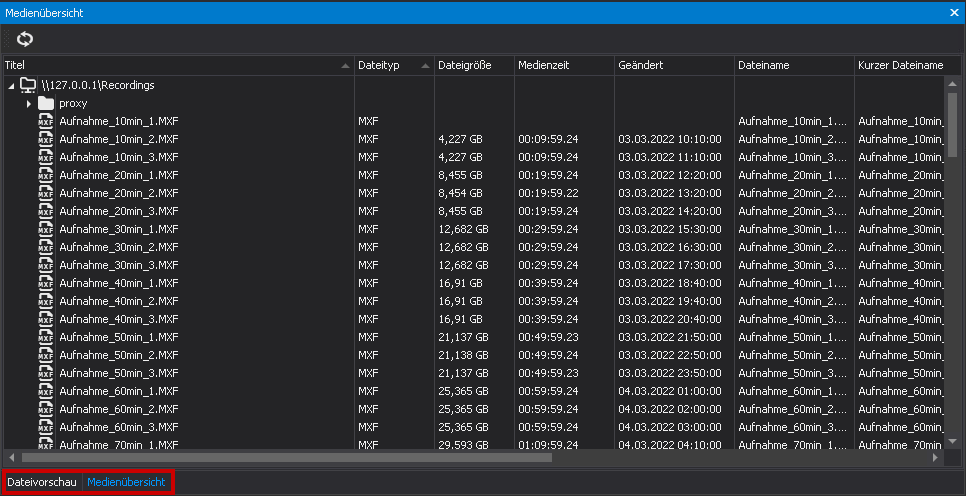Sort by the Dateiname column header
Viewport: 966px width, 496px height.
coord(794,65)
